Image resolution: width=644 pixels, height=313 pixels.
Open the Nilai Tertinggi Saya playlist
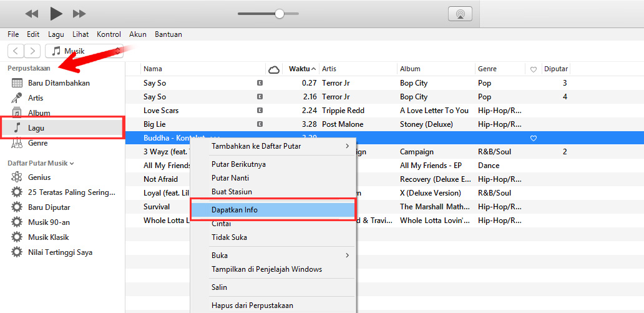point(62,252)
